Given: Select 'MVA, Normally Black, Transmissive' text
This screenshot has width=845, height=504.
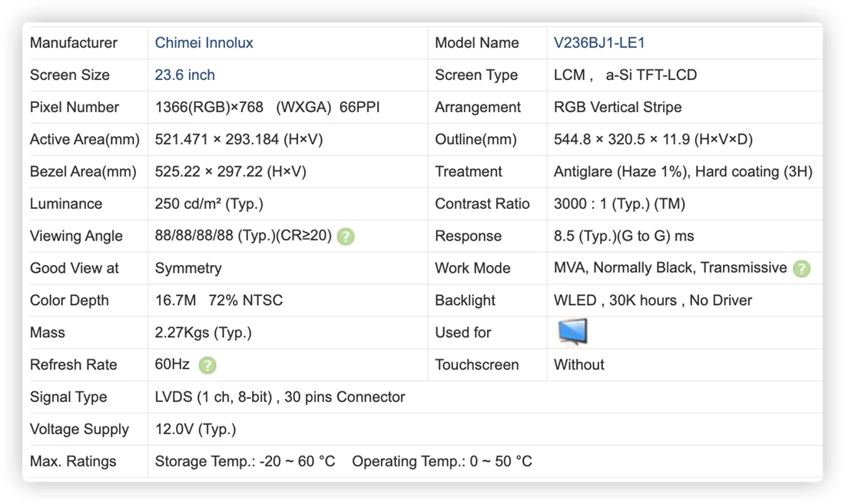Looking at the screenshot, I should (671, 268).
